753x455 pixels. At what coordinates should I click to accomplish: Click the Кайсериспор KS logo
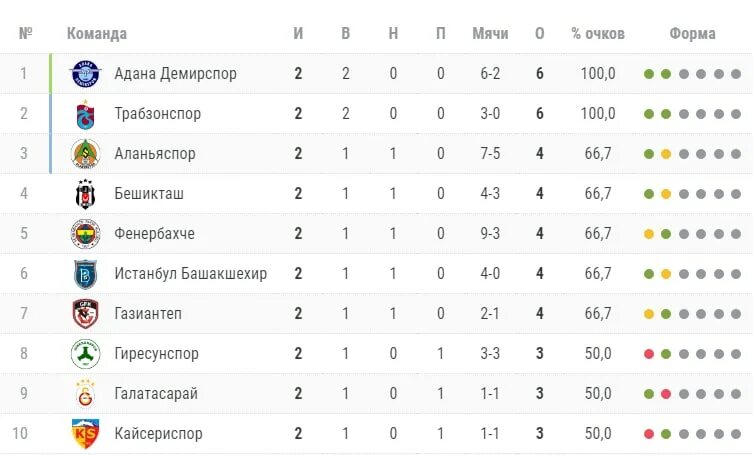(85, 433)
